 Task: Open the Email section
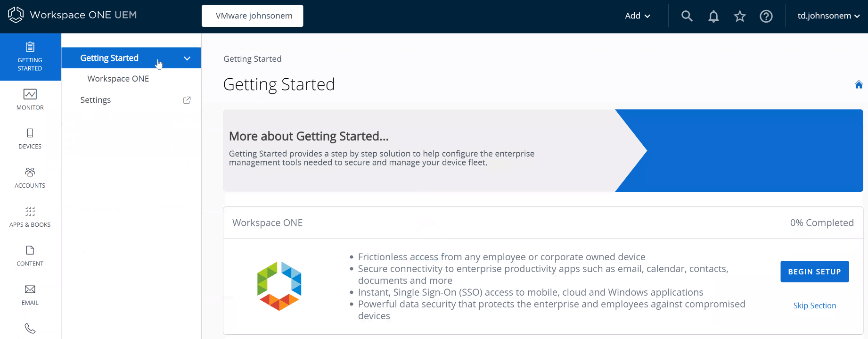point(30,295)
